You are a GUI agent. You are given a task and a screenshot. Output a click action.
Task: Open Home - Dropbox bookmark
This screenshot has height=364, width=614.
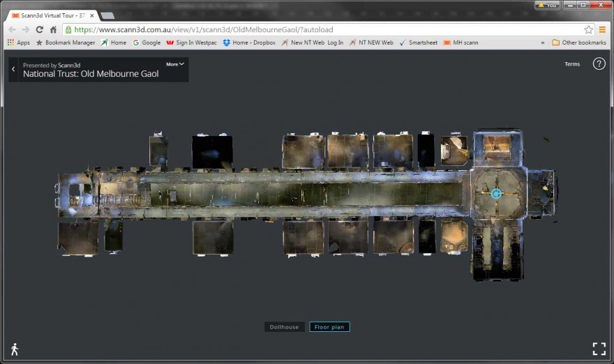click(249, 43)
